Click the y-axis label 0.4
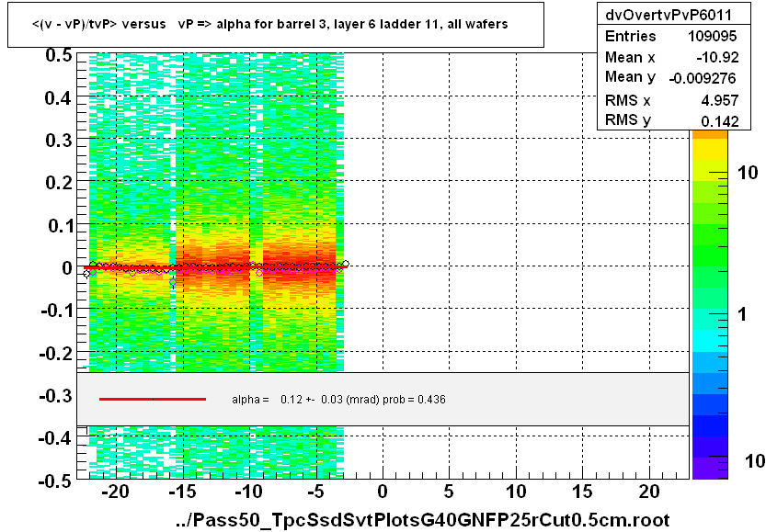 tap(59, 97)
